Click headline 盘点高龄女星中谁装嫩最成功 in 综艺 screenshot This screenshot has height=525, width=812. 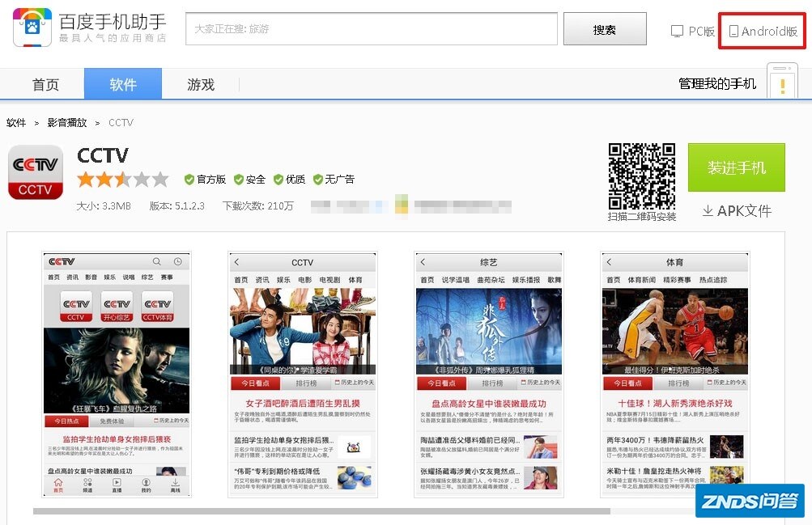coord(489,403)
